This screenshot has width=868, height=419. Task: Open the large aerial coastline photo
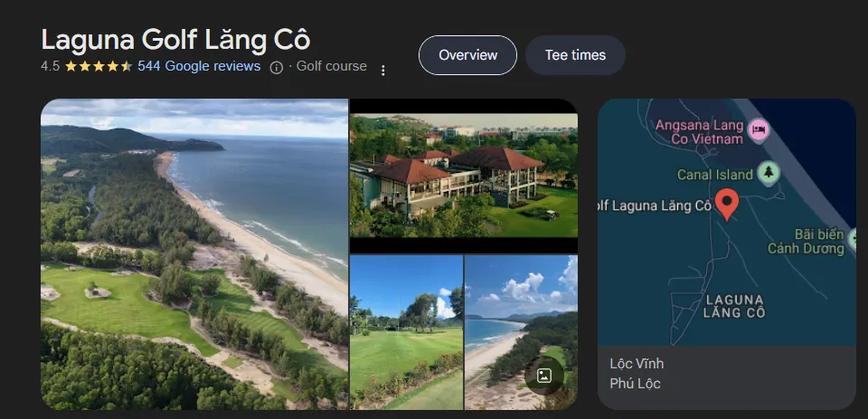194,253
